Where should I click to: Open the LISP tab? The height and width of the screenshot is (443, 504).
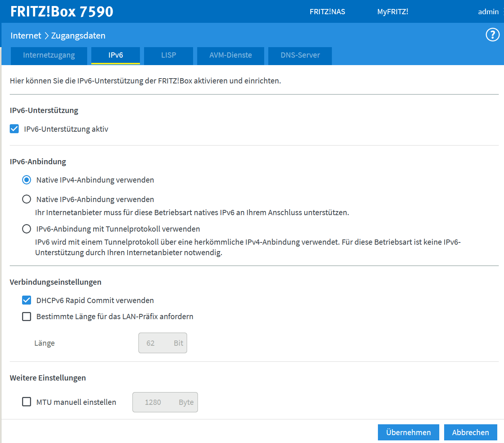click(168, 55)
